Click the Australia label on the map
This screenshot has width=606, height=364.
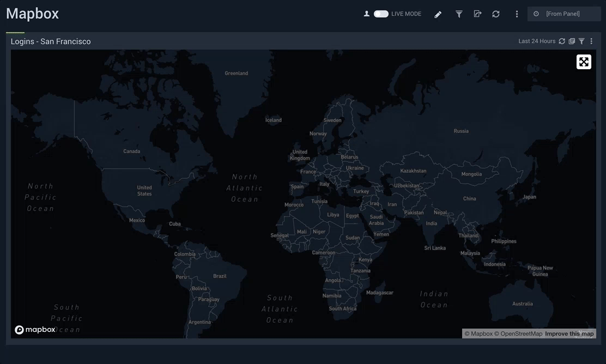point(523,304)
